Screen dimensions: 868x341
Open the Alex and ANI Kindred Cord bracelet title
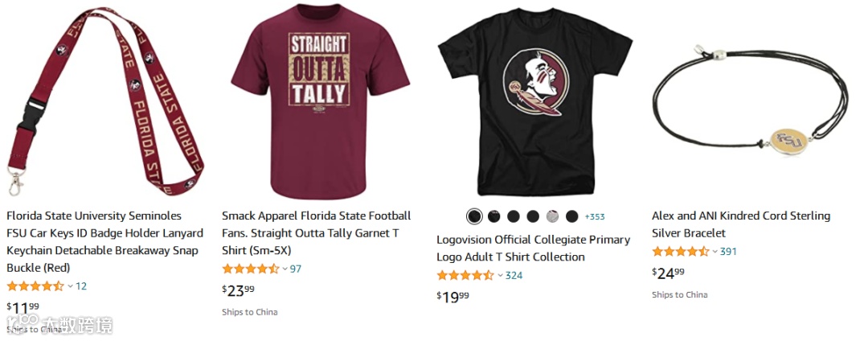click(740, 224)
